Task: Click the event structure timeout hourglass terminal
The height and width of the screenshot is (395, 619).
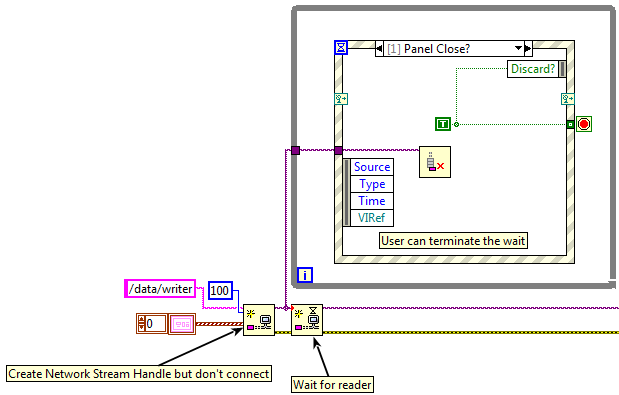Action: pos(341,48)
